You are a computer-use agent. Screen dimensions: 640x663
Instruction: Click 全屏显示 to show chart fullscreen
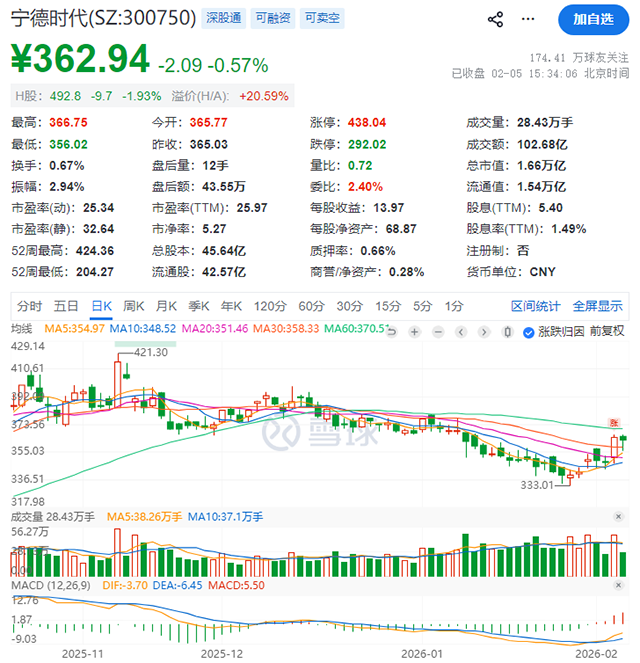click(x=597, y=306)
